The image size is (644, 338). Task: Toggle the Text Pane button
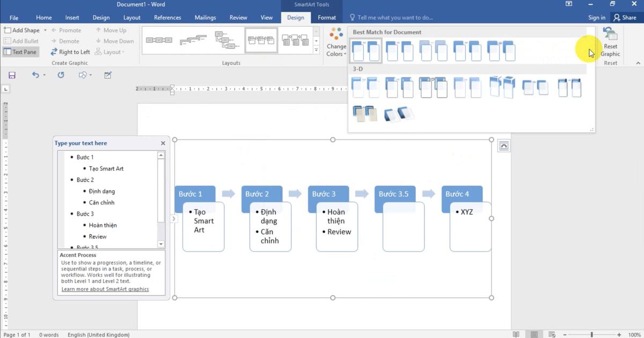coord(20,52)
